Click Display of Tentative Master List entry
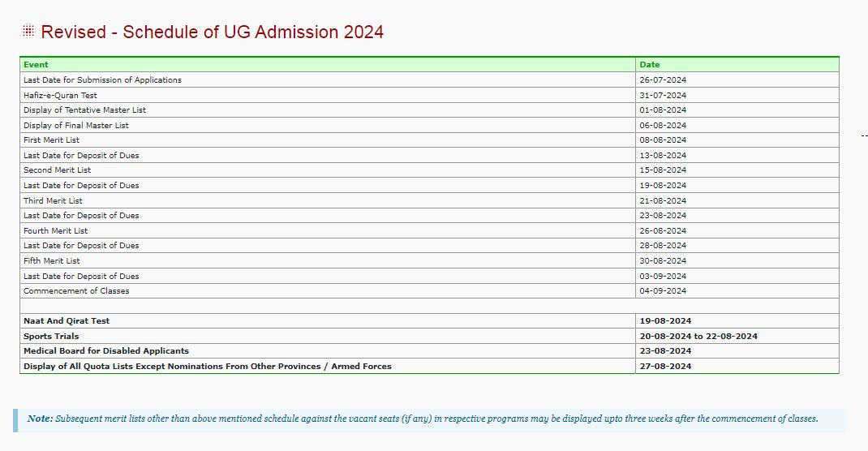 (x=84, y=110)
